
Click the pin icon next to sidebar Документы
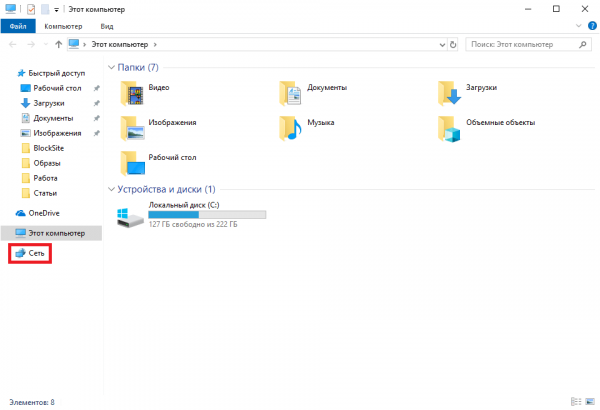coord(97,118)
